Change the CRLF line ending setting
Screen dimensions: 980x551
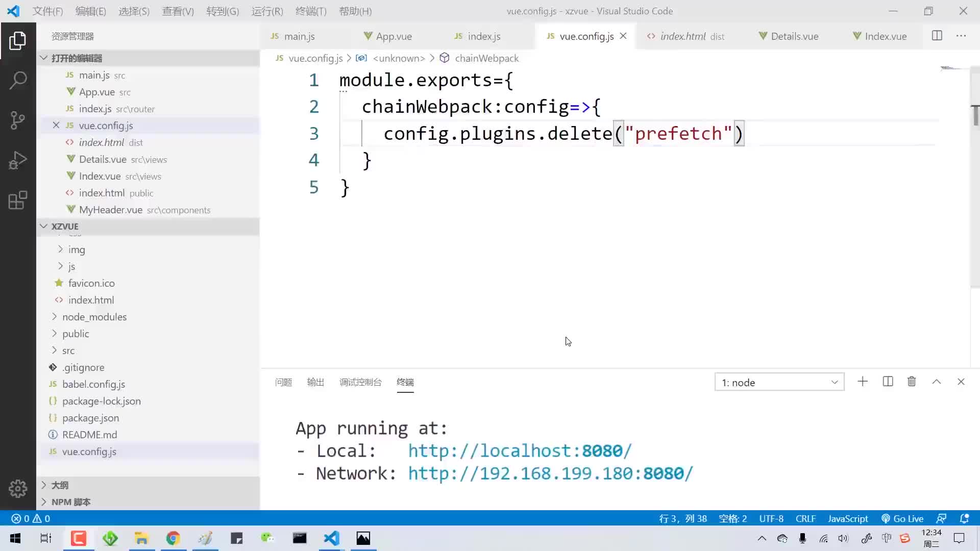click(805, 518)
